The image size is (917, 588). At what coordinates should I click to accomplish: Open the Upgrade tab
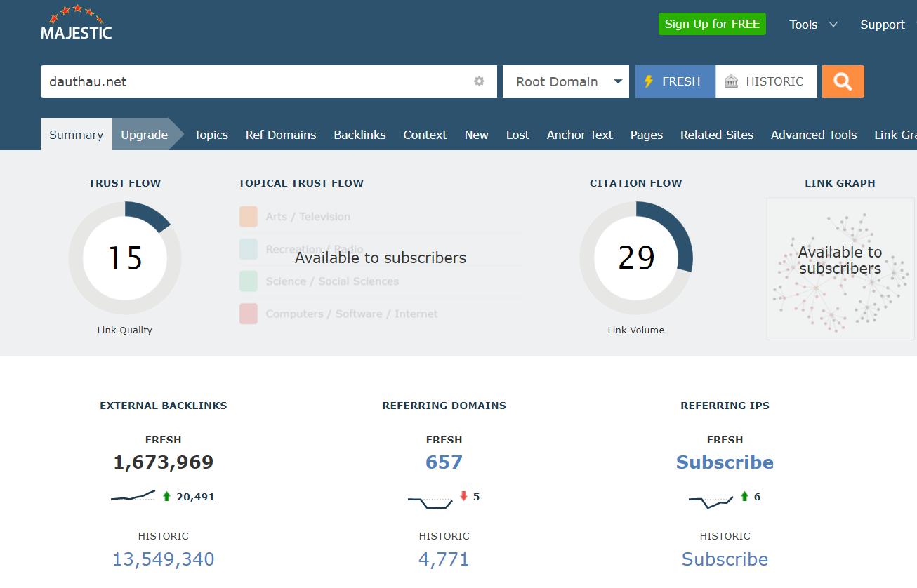(144, 135)
